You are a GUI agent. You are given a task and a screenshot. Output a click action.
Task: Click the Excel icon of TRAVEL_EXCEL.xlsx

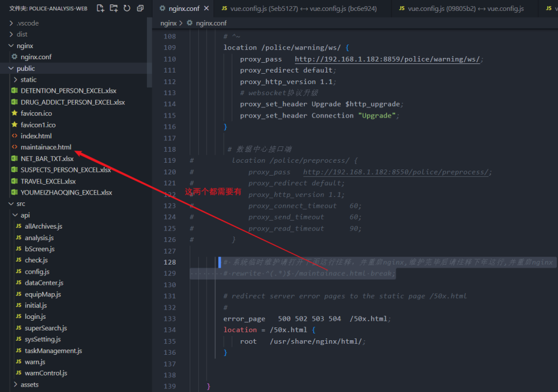(15, 181)
